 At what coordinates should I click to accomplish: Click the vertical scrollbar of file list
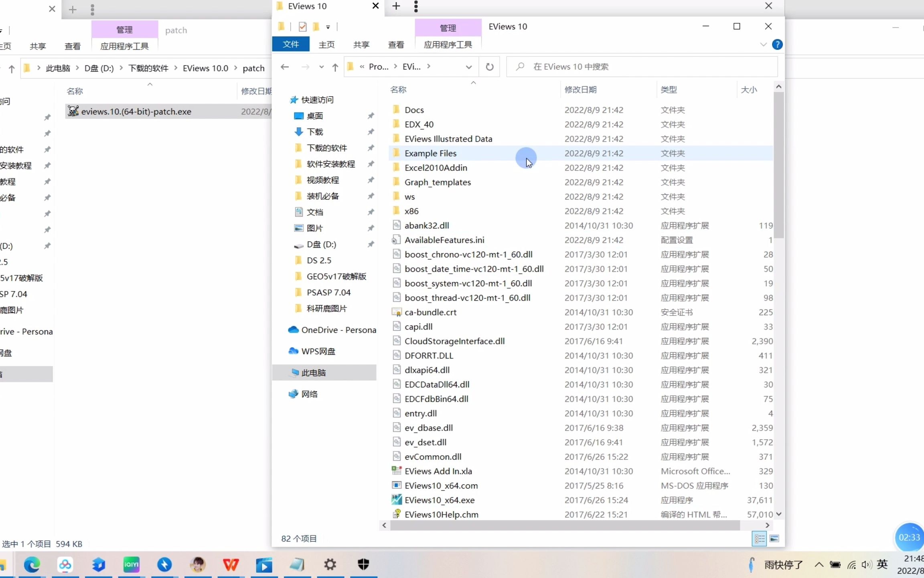tap(779, 165)
